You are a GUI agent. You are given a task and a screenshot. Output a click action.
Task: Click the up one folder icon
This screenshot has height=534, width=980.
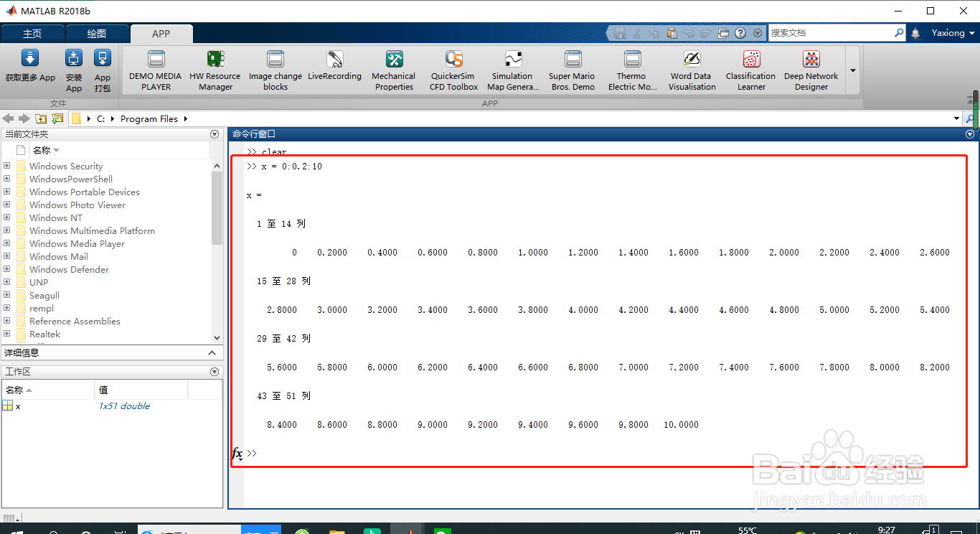pos(41,118)
